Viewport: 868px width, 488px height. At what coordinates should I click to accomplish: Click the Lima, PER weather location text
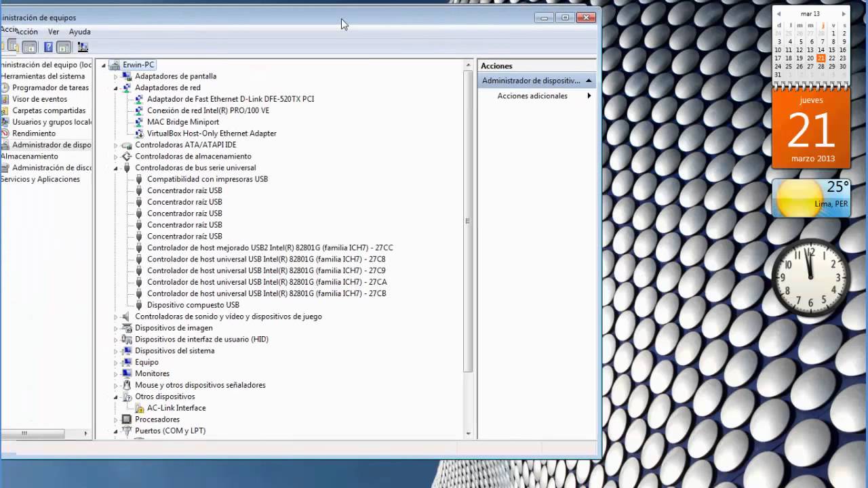831,203
